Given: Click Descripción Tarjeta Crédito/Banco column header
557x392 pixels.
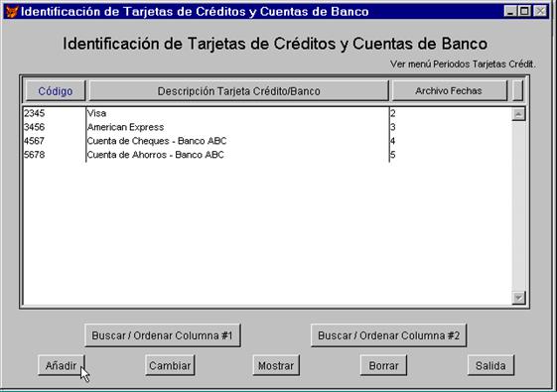Looking at the screenshot, I should click(238, 91).
